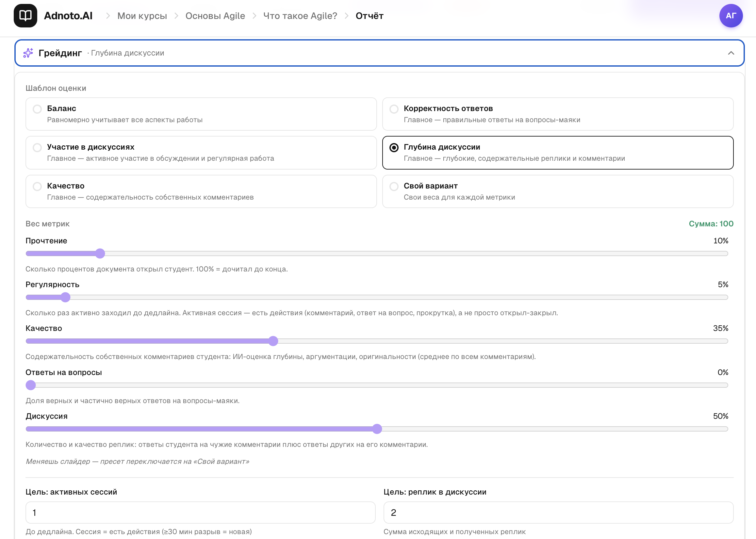The width and height of the screenshot is (756, 539).
Task: Focus the Цель: активных сессий input field
Action: (201, 513)
